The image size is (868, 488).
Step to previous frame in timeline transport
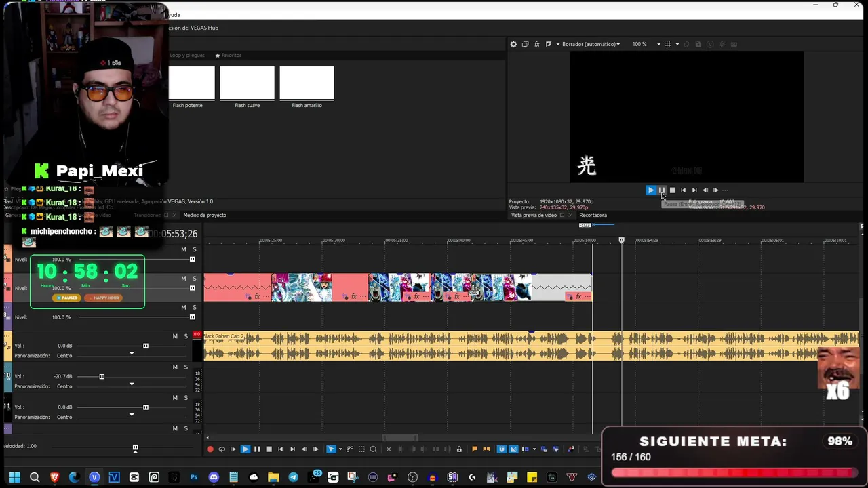pyautogui.click(x=304, y=449)
